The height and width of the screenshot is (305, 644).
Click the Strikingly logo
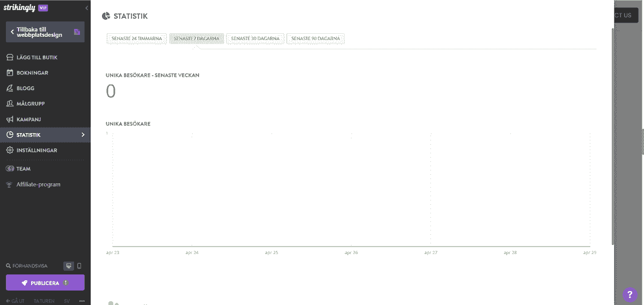[x=19, y=8]
